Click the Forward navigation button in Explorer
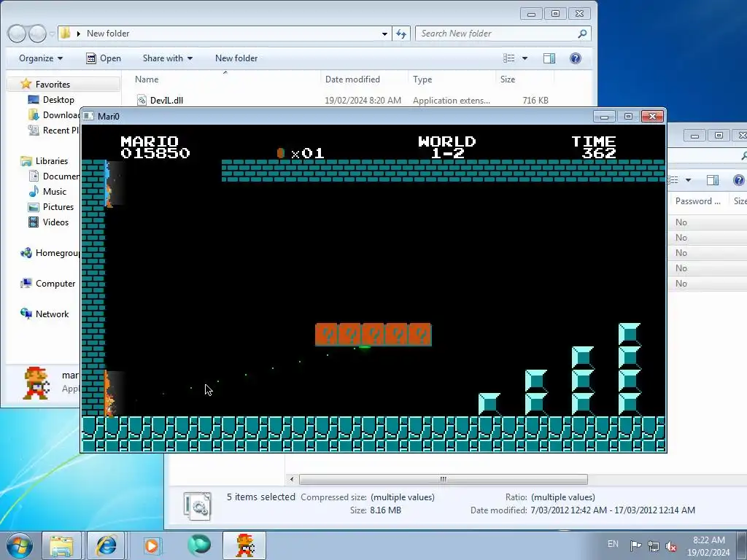The image size is (747, 560). pyautogui.click(x=37, y=34)
